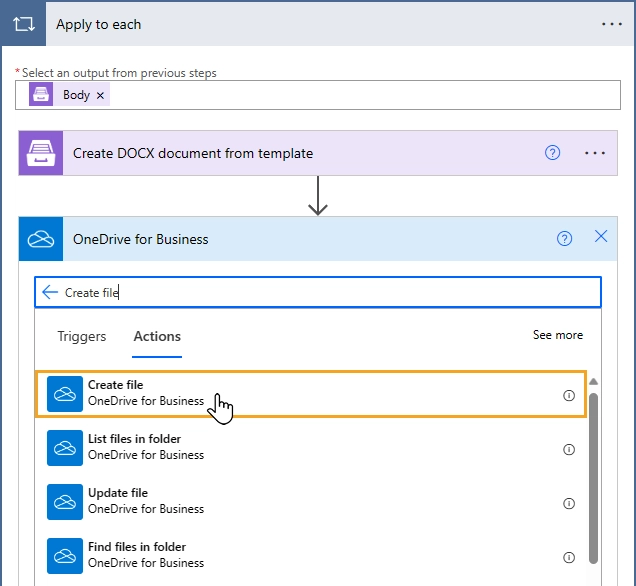Screen dimensions: 636x586
Task: Click the OneDrive for Business cloud header icon
Action: pos(41,239)
